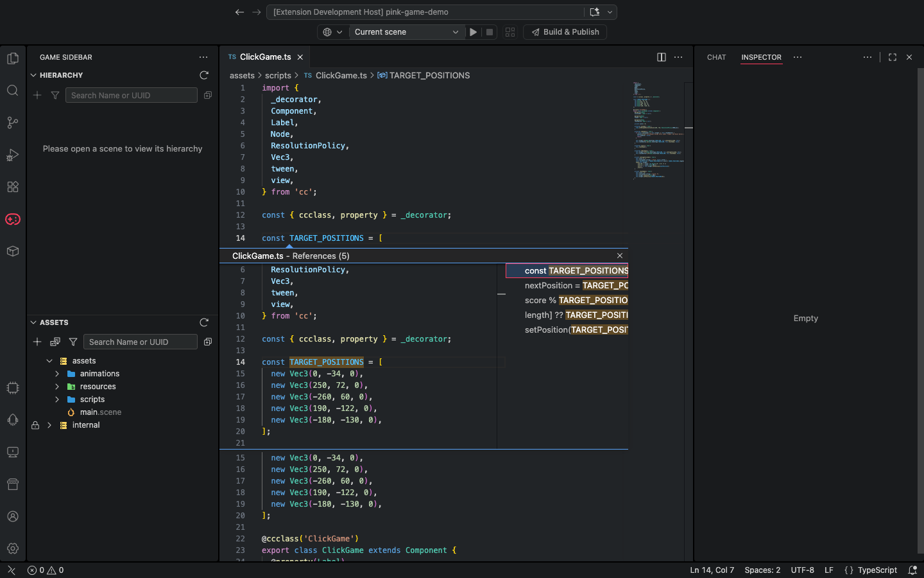Split the editor right

(662, 57)
